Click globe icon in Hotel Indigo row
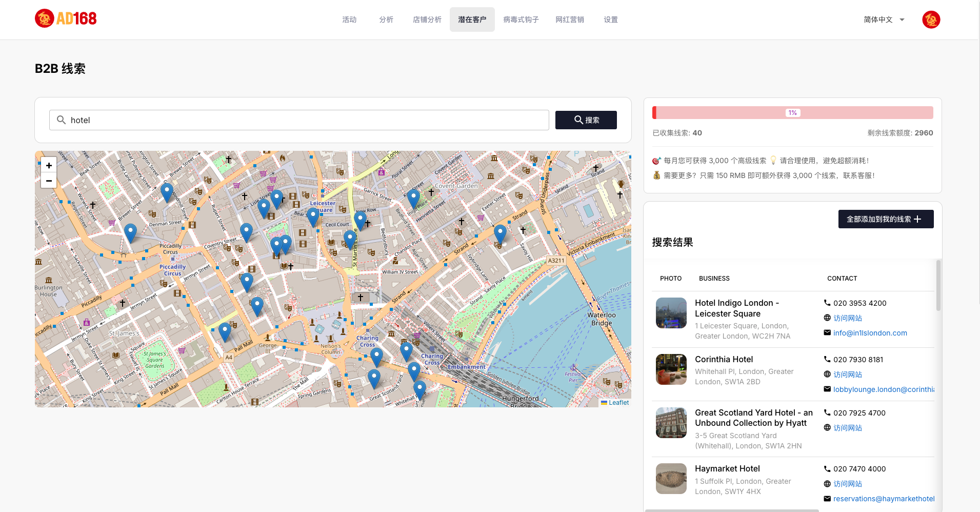The width and height of the screenshot is (980, 512). (827, 318)
